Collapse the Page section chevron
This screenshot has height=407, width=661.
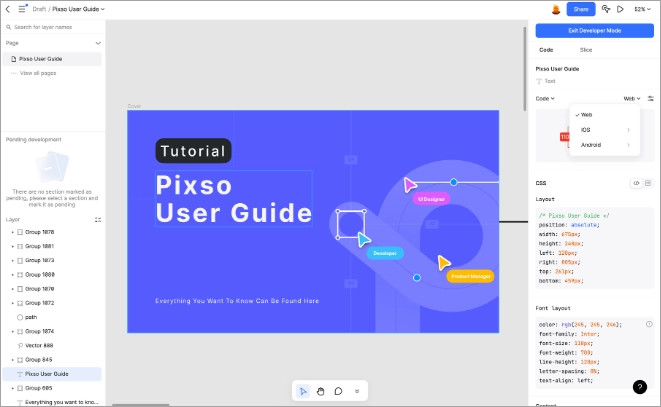pos(98,43)
